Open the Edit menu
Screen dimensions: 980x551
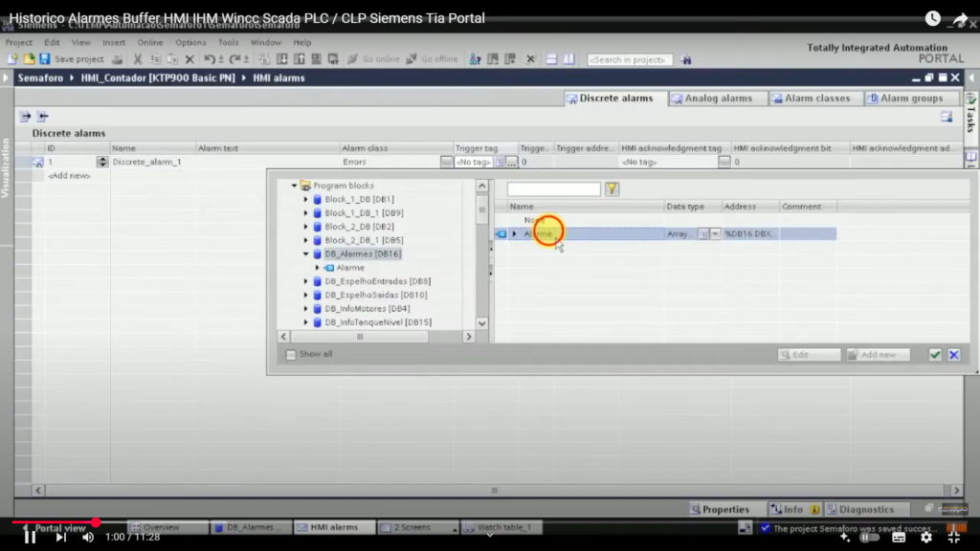(52, 42)
